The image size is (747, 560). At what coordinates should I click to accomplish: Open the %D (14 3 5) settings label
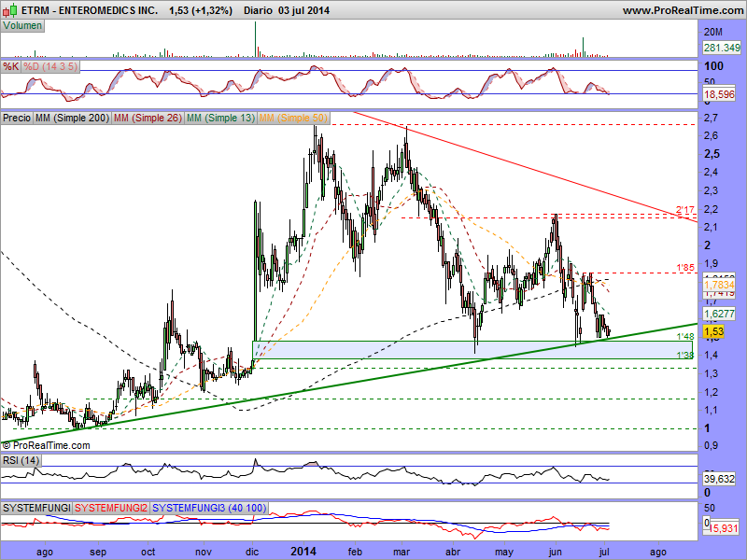[50, 66]
